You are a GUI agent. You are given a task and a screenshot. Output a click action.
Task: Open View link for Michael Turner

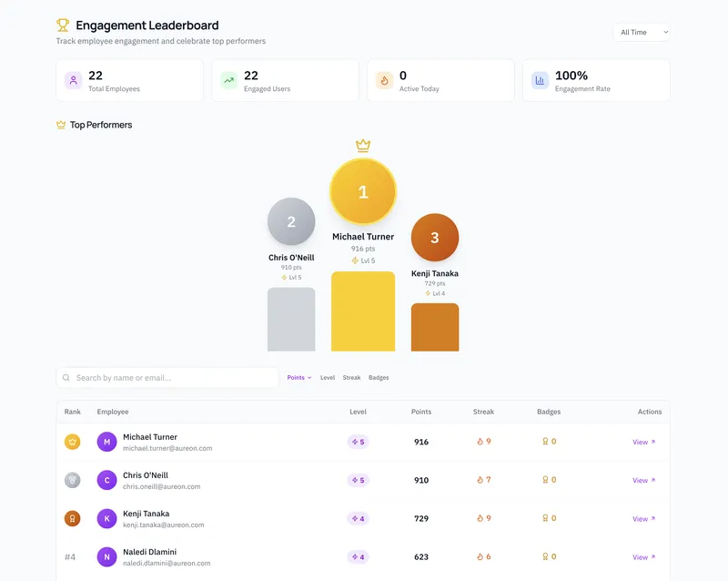pyautogui.click(x=643, y=442)
